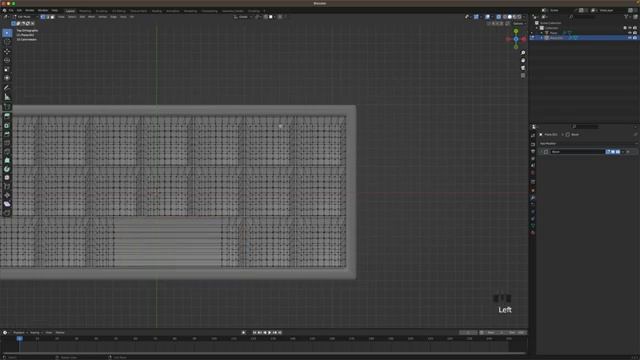Open Modifiers wrench tab in Properties
Viewport: 640px width, 360px height.
point(533,198)
